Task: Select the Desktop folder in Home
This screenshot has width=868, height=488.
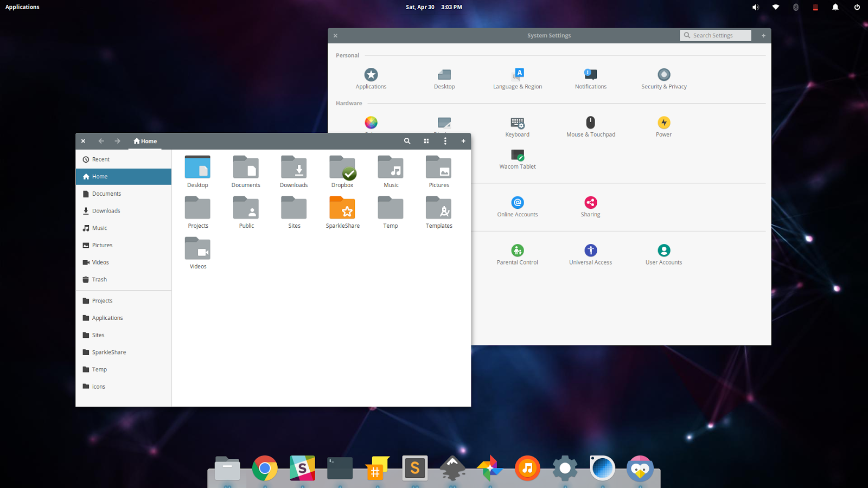Action: (x=197, y=168)
